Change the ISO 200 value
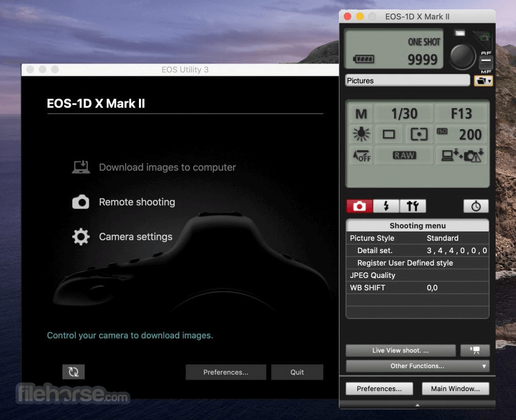 click(x=461, y=134)
